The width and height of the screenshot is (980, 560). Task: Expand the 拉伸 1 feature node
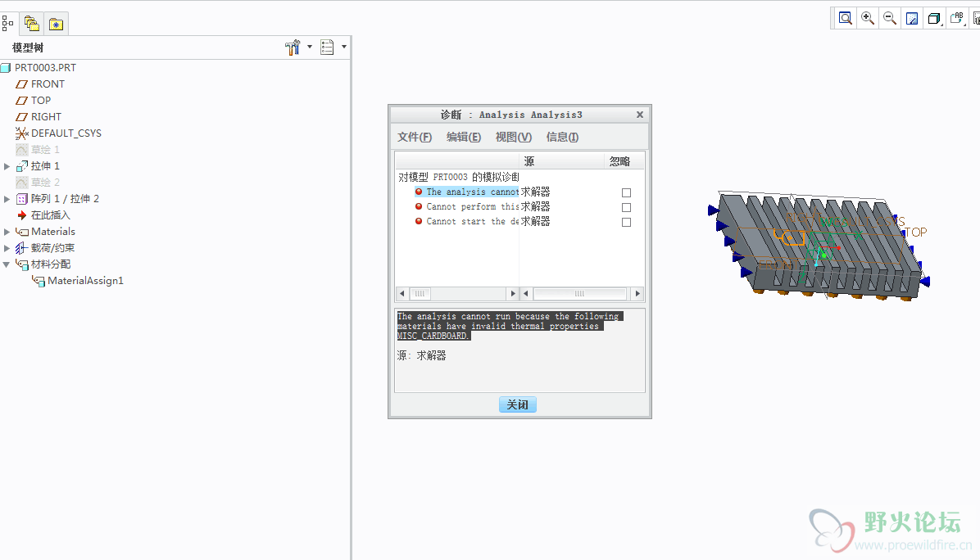(7, 166)
